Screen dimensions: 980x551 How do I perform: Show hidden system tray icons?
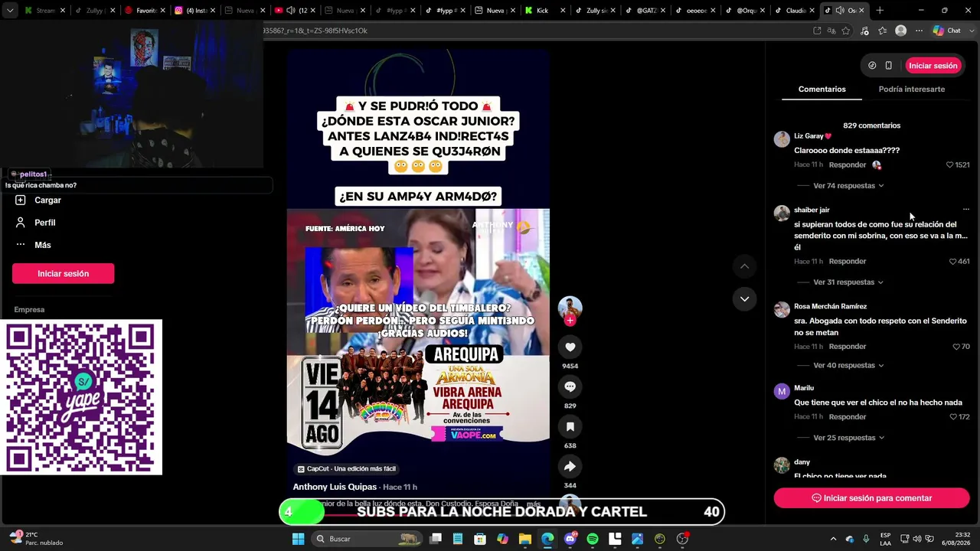point(834,539)
